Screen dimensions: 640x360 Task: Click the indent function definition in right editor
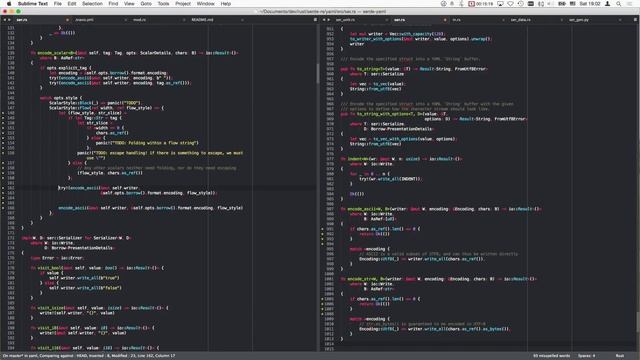354,159
